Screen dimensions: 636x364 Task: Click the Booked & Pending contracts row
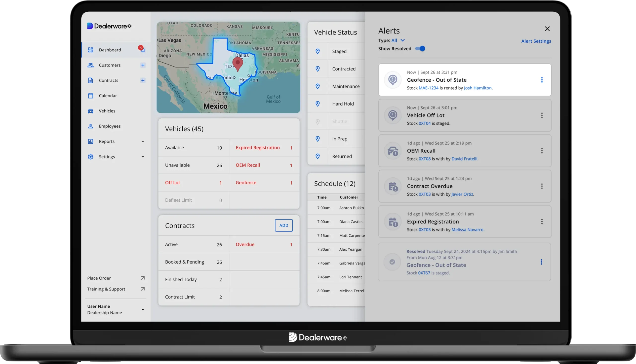point(194,262)
